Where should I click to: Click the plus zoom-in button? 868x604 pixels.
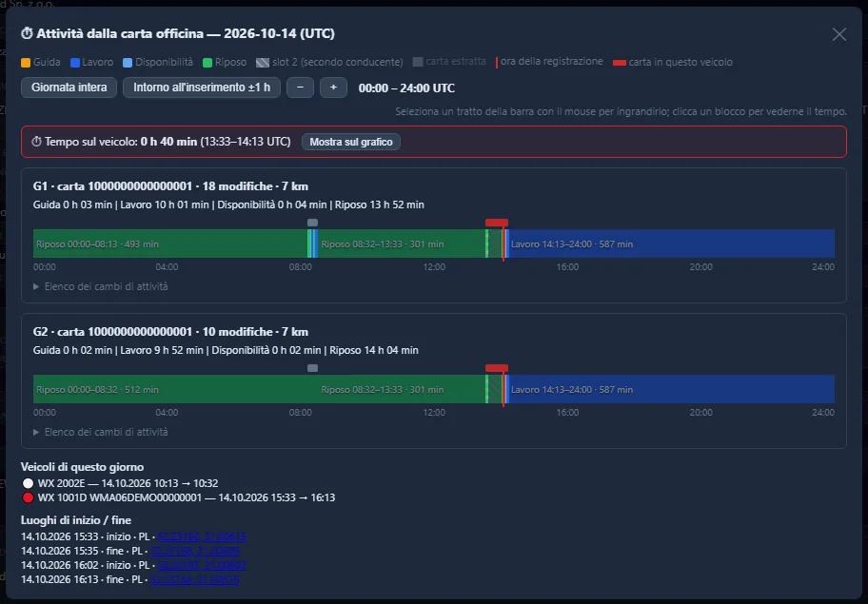click(333, 88)
